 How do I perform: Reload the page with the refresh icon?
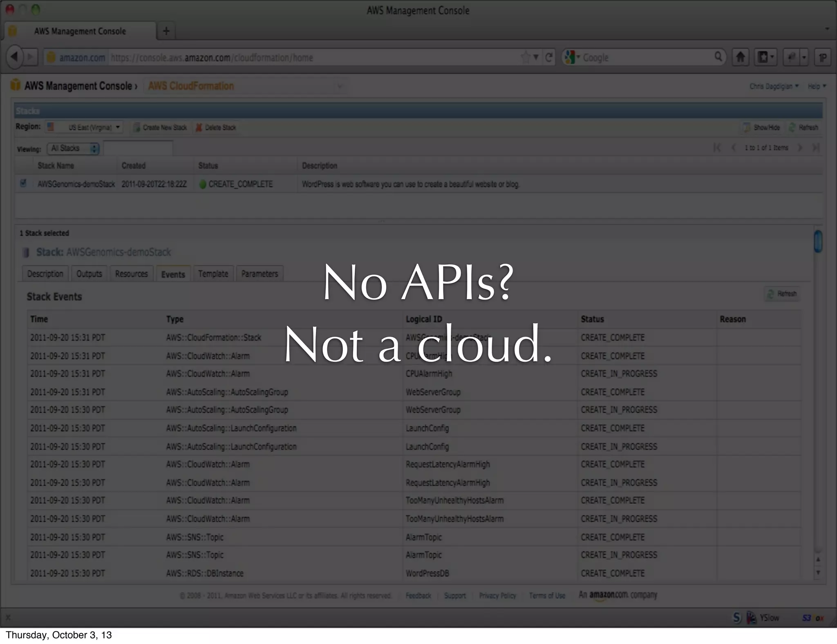tap(549, 57)
